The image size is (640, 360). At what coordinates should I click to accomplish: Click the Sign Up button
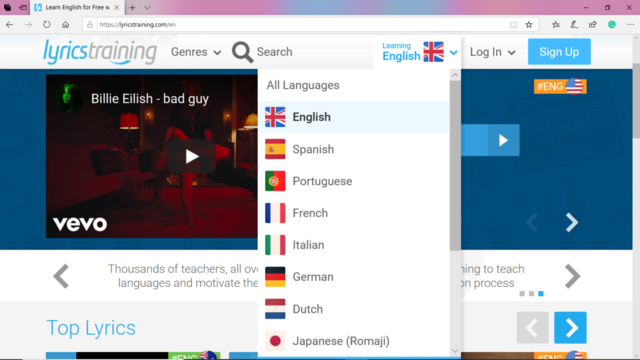pos(559,52)
